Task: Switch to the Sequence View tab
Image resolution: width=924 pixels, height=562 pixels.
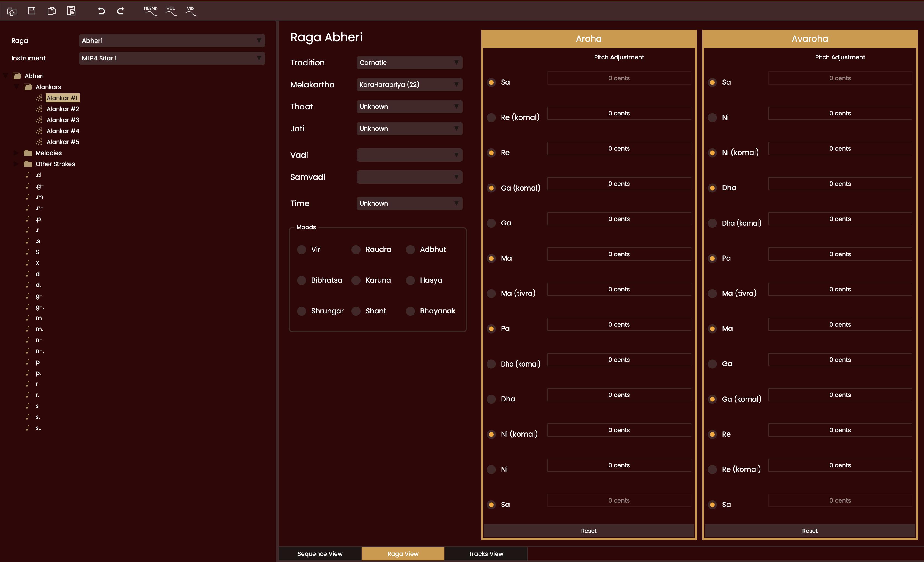Action: point(320,554)
